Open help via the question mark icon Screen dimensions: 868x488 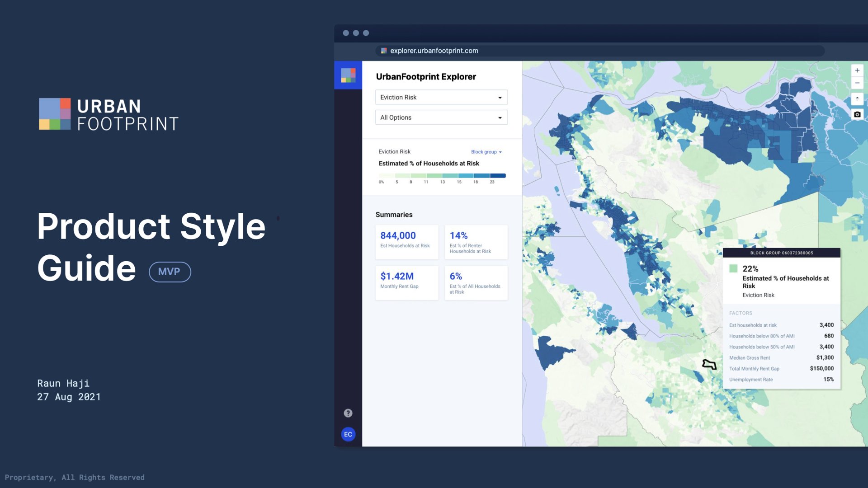coord(348,413)
